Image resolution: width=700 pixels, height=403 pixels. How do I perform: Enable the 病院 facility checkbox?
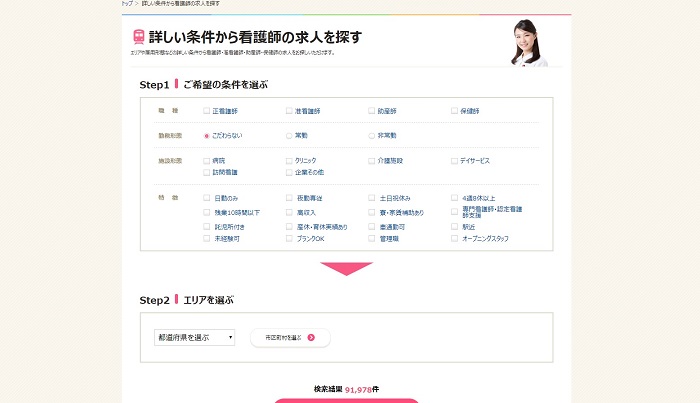point(207,160)
